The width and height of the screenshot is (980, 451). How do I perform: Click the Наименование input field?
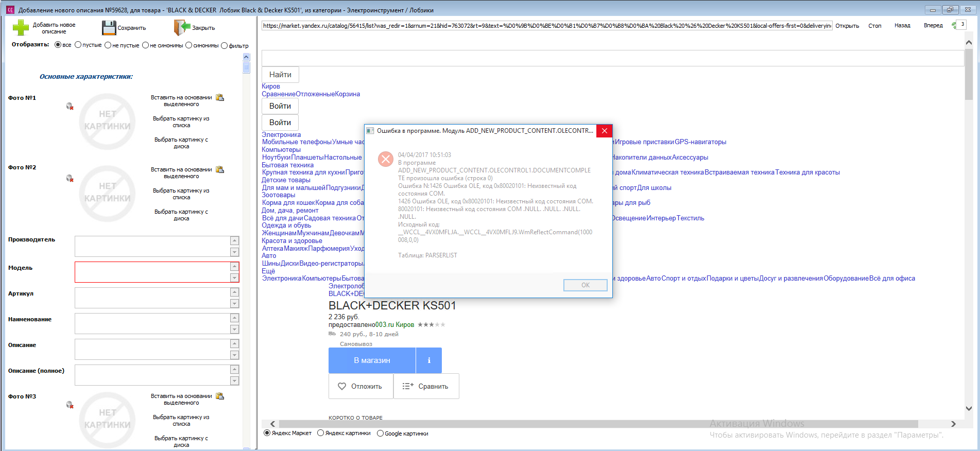coord(152,324)
